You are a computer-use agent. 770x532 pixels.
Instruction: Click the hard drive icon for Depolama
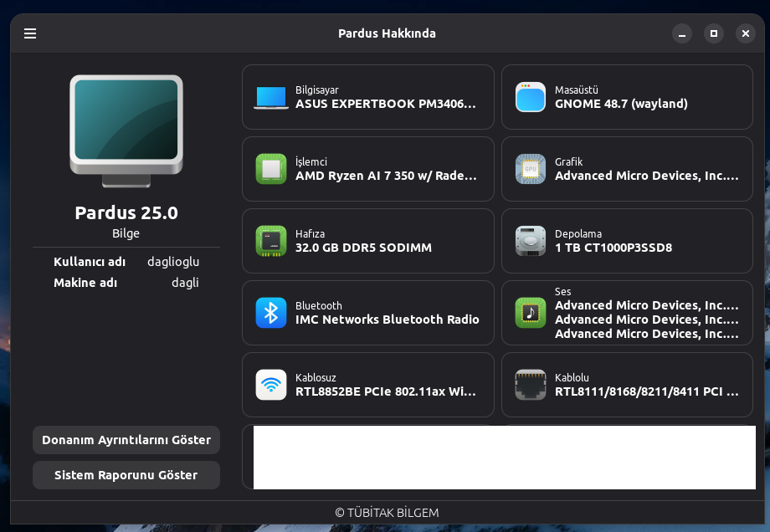(x=531, y=242)
